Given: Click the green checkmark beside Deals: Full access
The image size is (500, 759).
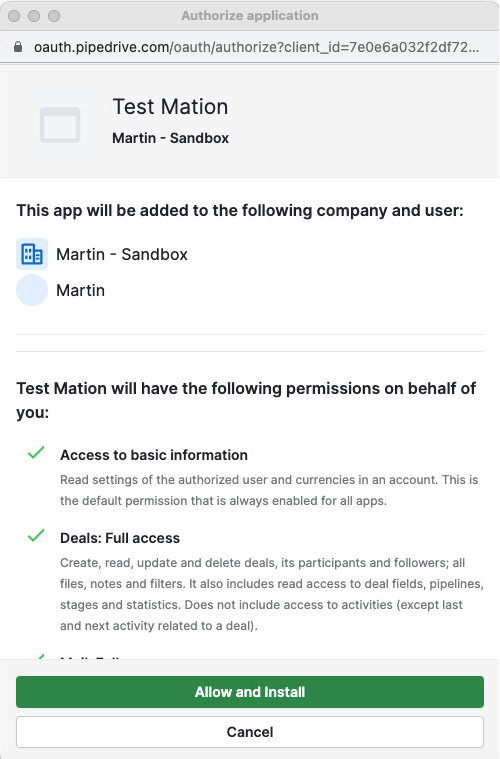Looking at the screenshot, I should (36, 535).
